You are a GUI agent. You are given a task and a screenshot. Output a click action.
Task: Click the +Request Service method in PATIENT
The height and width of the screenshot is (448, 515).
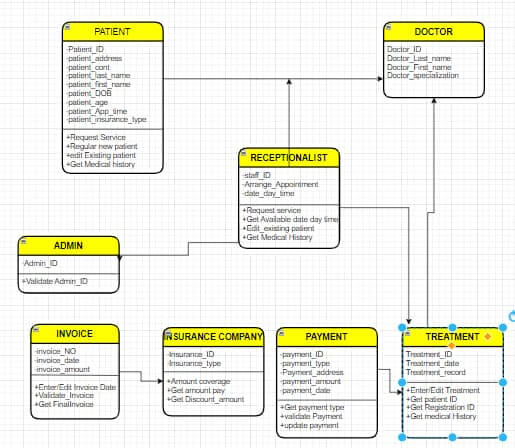pyautogui.click(x=96, y=137)
